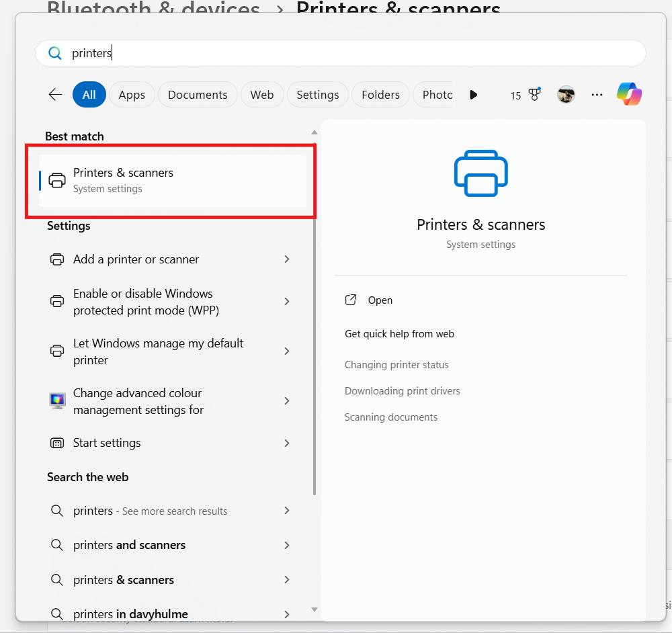672x633 pixels.
Task: Click the printer icon beside Add a printer or scanner
Action: pyautogui.click(x=57, y=259)
